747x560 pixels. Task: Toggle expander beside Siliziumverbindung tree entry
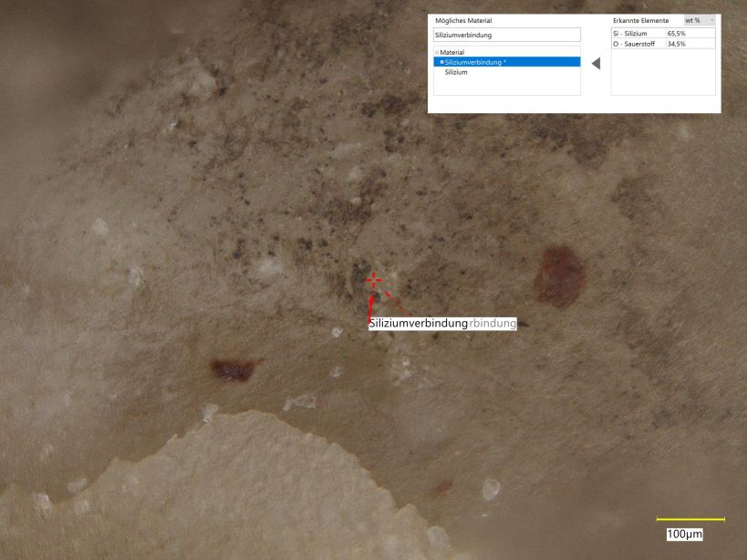click(441, 62)
